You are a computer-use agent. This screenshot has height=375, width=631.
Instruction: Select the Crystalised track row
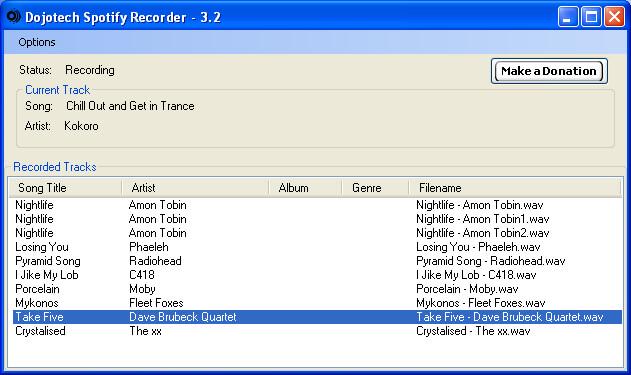(317, 331)
